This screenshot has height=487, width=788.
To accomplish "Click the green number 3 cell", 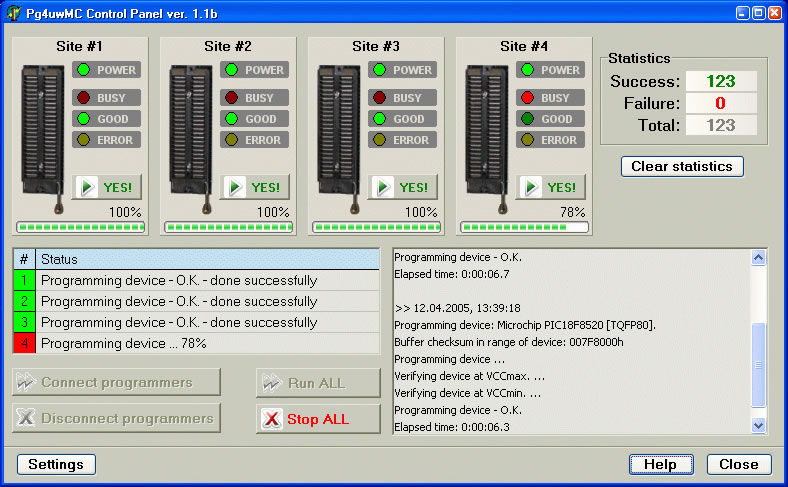I will (24, 322).
